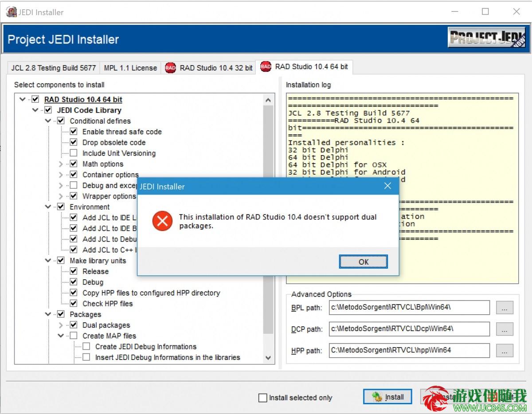Collapse the JEDI Code Library node
The image size is (532, 414).
[x=35, y=110]
